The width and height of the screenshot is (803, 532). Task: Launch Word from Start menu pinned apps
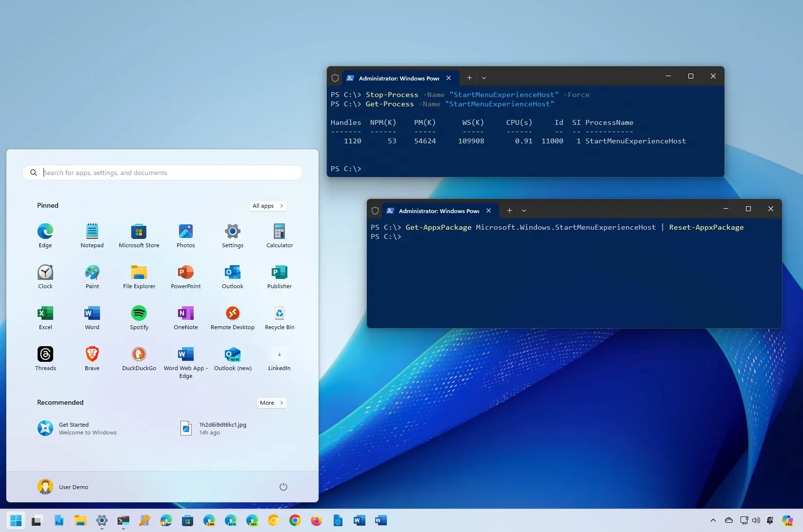tap(92, 317)
